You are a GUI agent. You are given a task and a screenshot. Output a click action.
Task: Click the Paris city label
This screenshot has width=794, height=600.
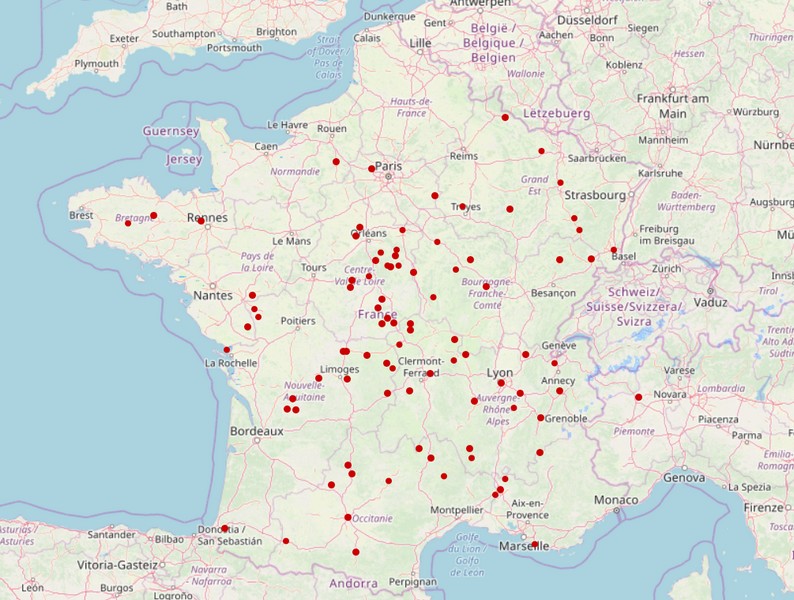coord(388,166)
